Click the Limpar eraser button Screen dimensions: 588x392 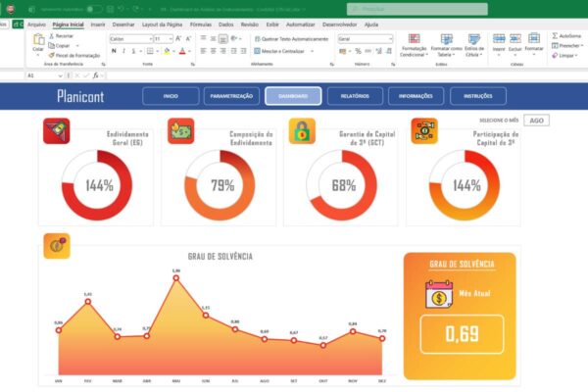click(x=564, y=56)
